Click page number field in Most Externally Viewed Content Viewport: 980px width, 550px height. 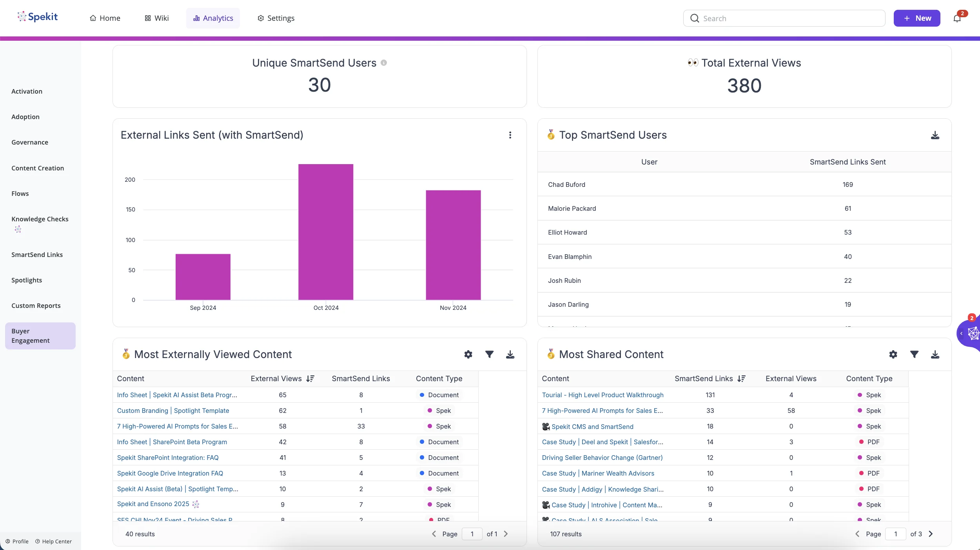(x=472, y=534)
